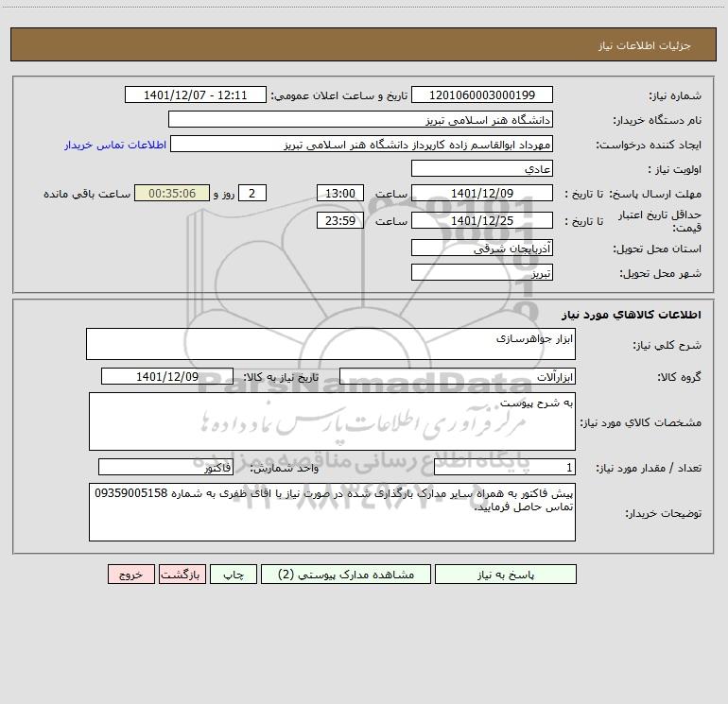Click the buyer notes text area
The image size is (728, 704).
click(x=332, y=512)
